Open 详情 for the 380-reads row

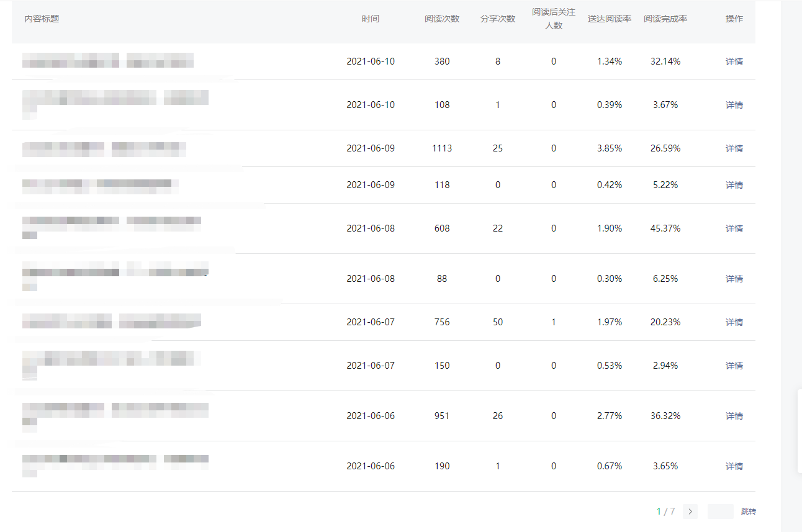pos(734,61)
